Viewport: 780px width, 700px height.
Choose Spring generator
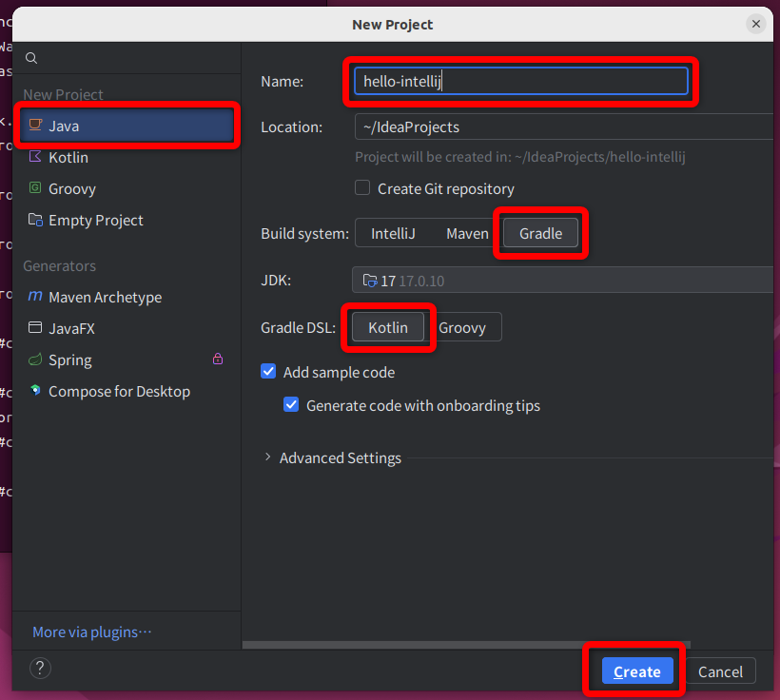pyautogui.click(x=127, y=360)
